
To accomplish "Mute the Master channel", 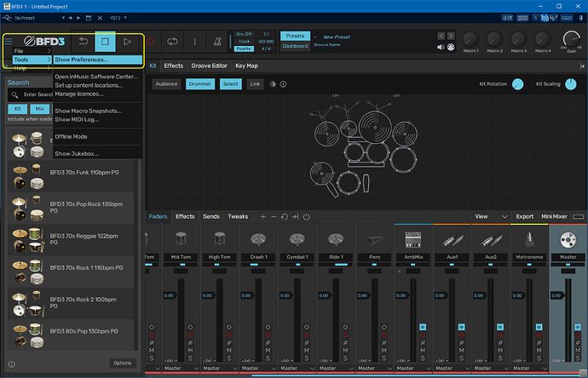I will [578, 350].
